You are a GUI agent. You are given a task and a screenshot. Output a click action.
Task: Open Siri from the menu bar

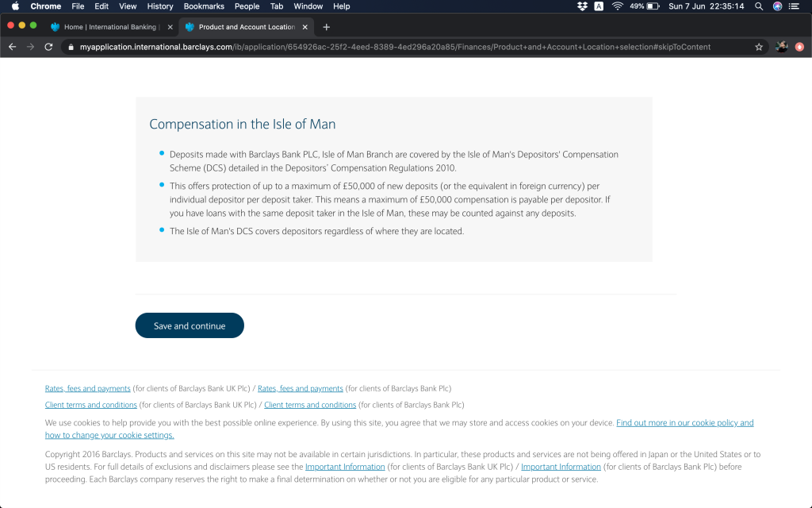(777, 6)
